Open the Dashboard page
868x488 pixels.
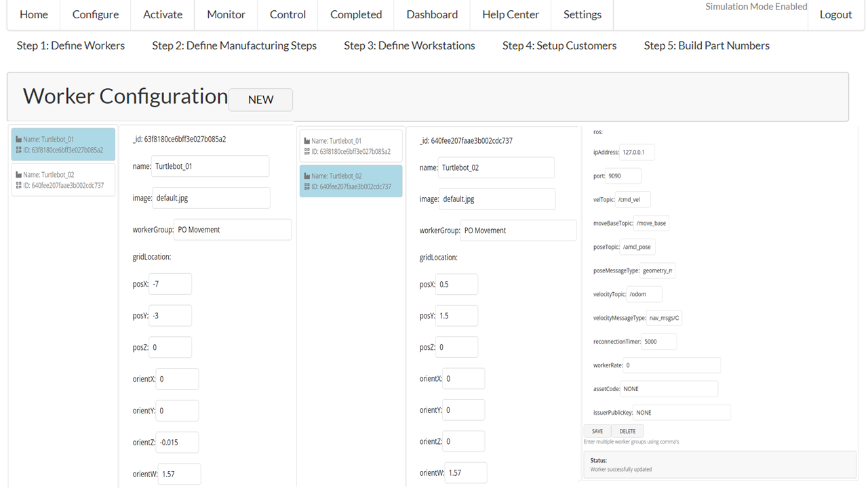point(432,14)
